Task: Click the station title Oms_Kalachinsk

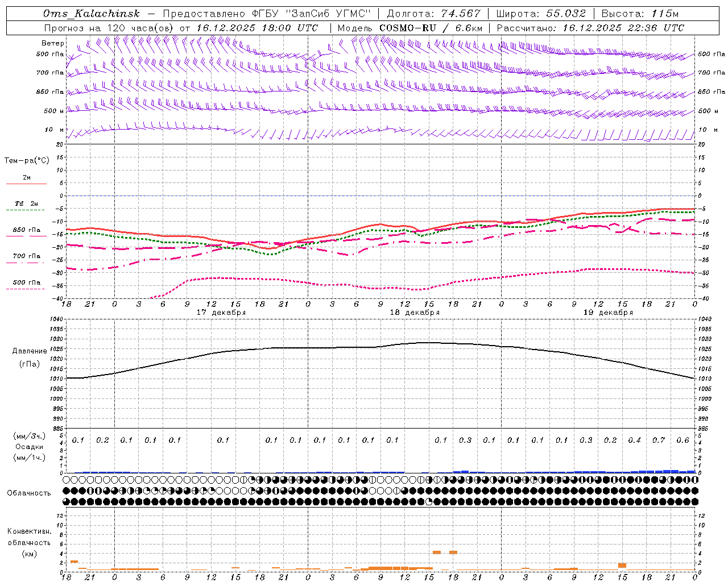Action: [91, 14]
